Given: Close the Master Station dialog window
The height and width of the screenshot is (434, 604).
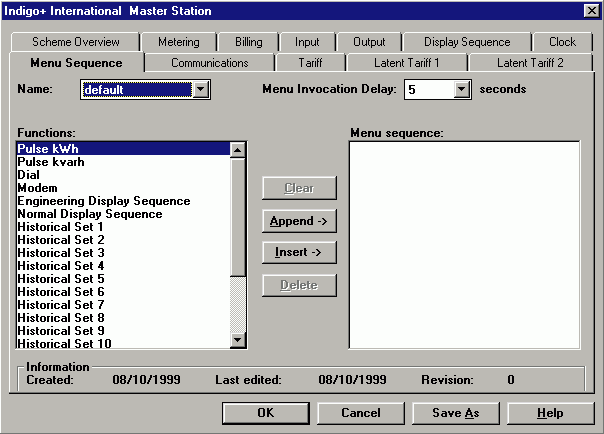Looking at the screenshot, I should click(x=590, y=11).
